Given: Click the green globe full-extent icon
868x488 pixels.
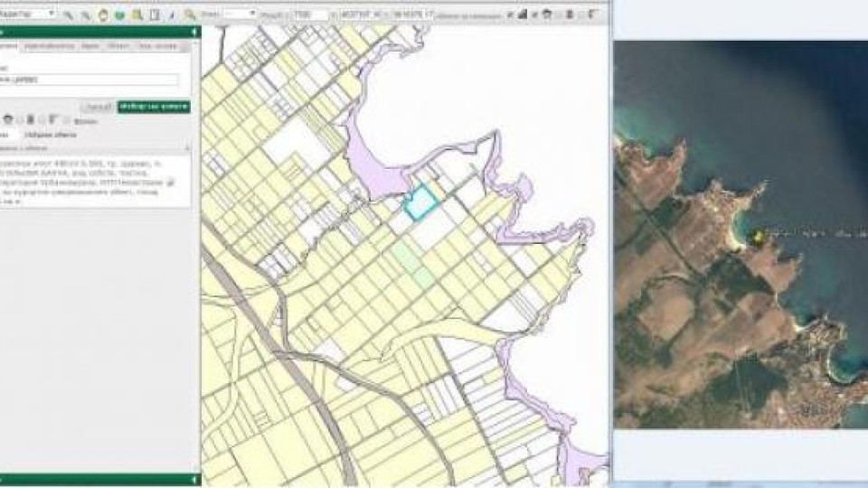Looking at the screenshot, I should pyautogui.click(x=119, y=14).
